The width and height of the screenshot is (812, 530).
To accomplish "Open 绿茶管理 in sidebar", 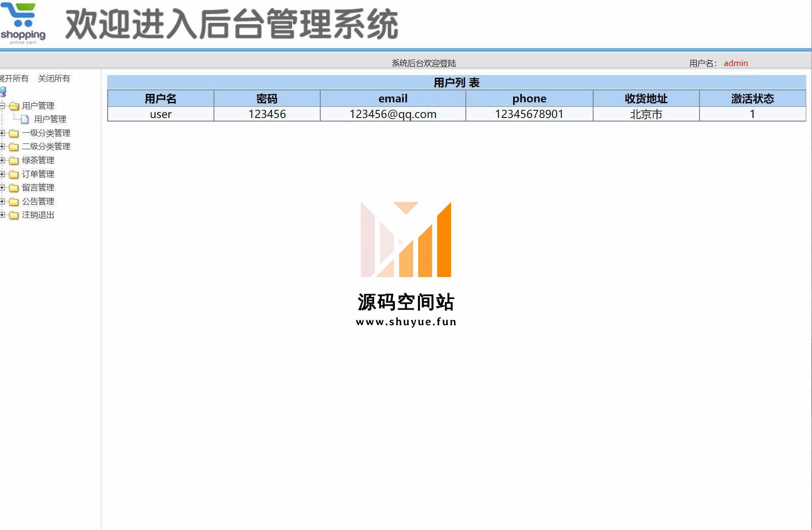I will (38, 160).
